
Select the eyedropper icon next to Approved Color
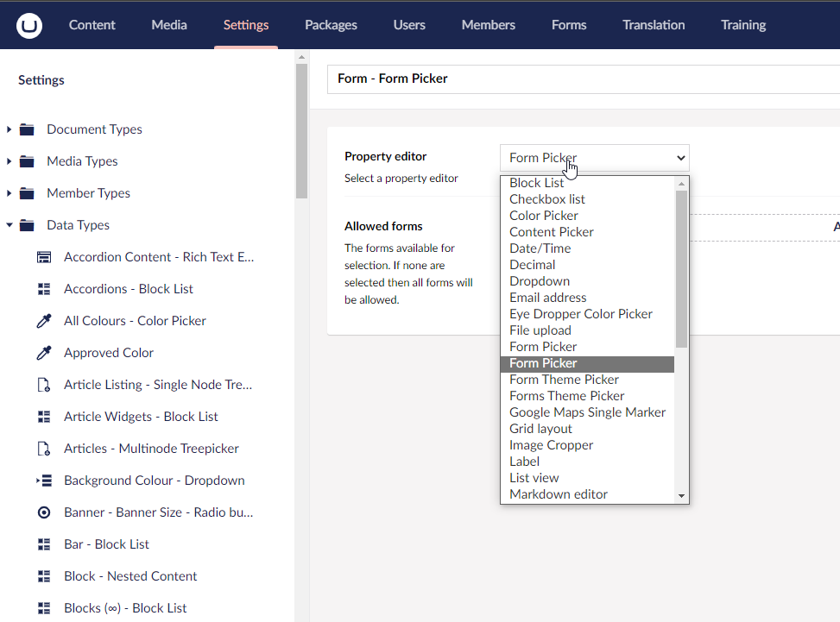[x=44, y=352]
